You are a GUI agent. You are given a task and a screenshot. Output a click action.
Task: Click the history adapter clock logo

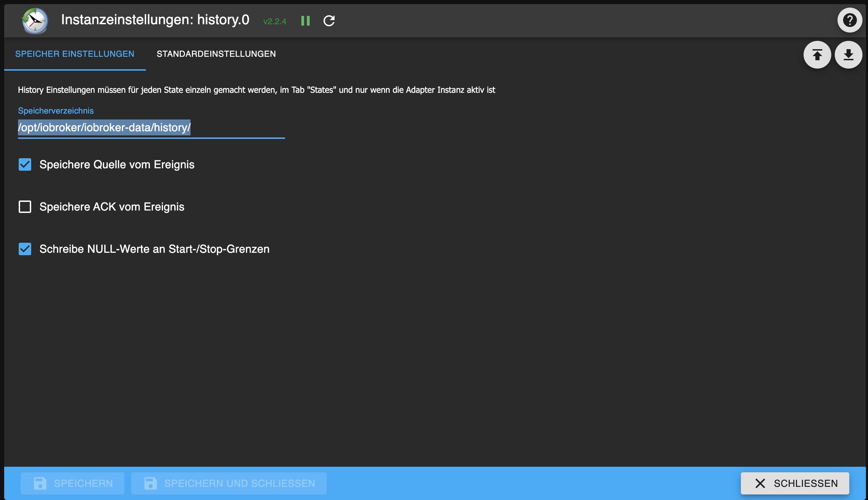click(x=35, y=21)
